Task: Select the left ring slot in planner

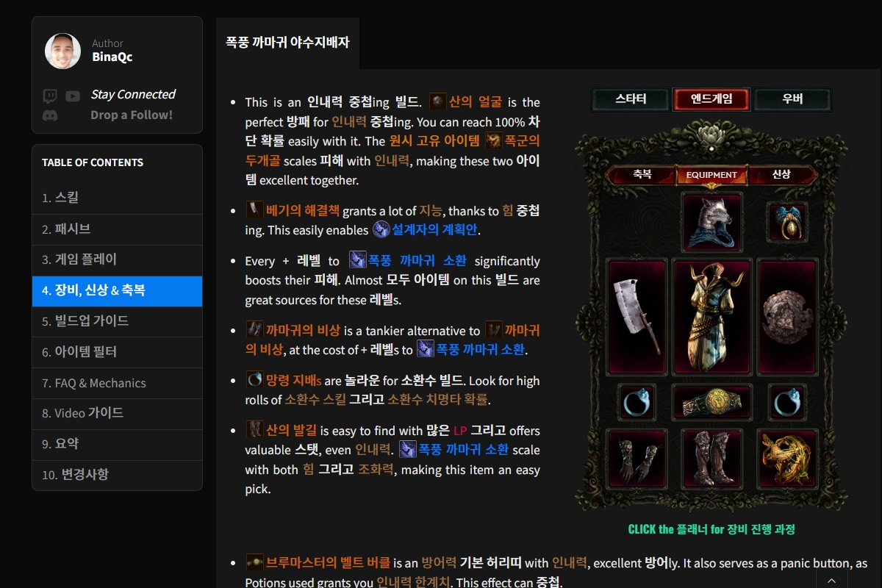Action: (x=636, y=402)
